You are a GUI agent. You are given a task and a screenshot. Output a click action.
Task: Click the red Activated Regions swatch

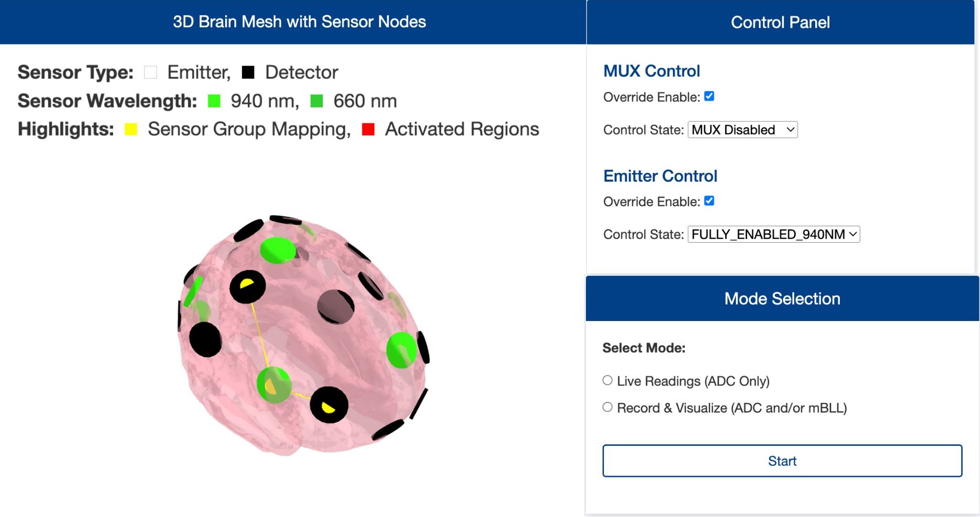pos(368,129)
